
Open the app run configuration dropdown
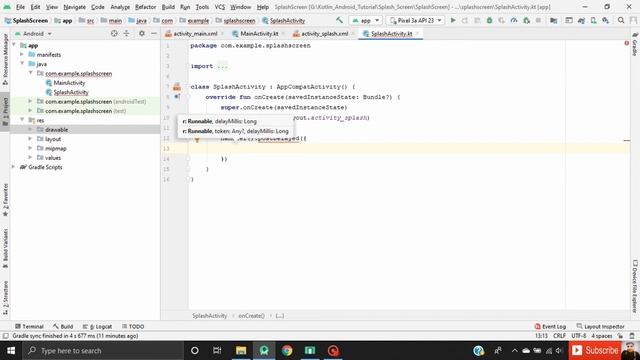[x=365, y=20]
